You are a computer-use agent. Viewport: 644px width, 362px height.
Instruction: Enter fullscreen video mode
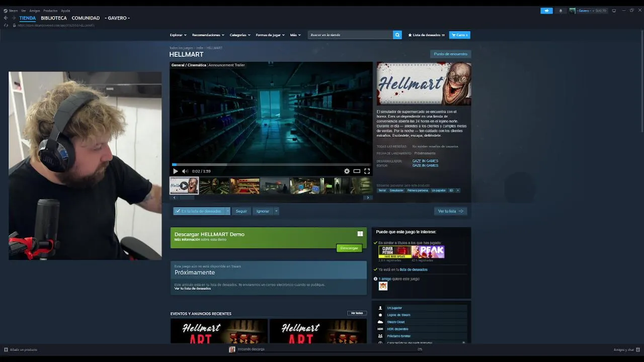(x=367, y=171)
